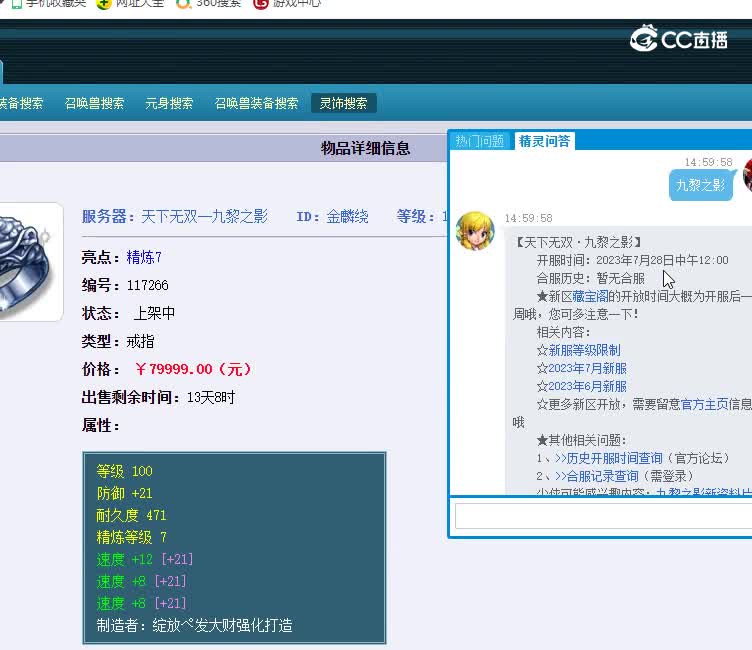The image size is (752, 650).
Task: Click the 精炼7 highlight text
Action: tap(144, 258)
